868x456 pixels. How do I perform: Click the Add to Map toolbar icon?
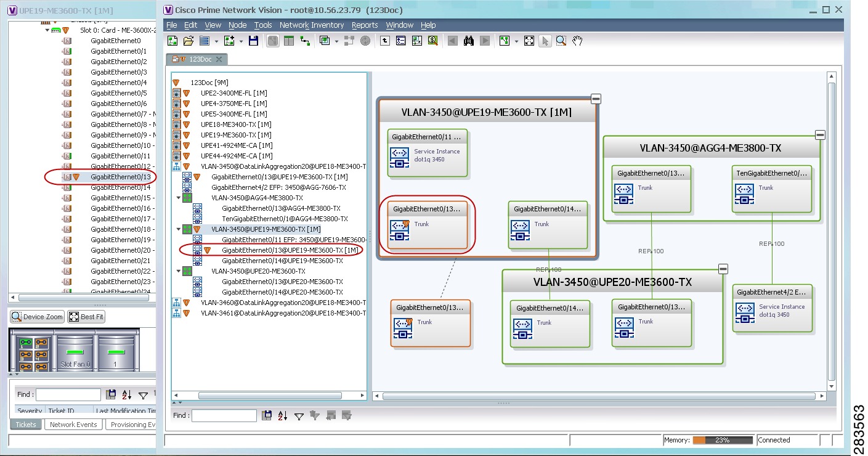[229, 41]
